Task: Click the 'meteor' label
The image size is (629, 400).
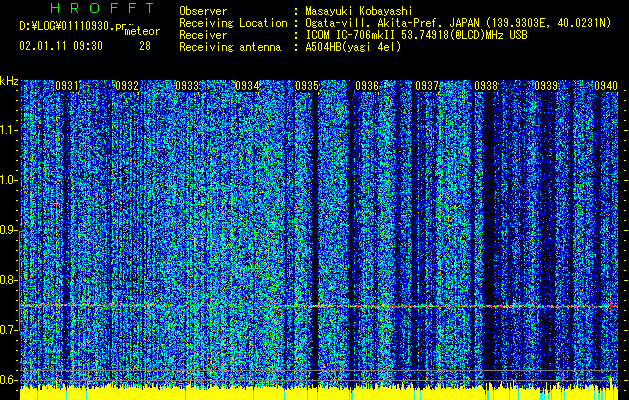Action: point(142,31)
